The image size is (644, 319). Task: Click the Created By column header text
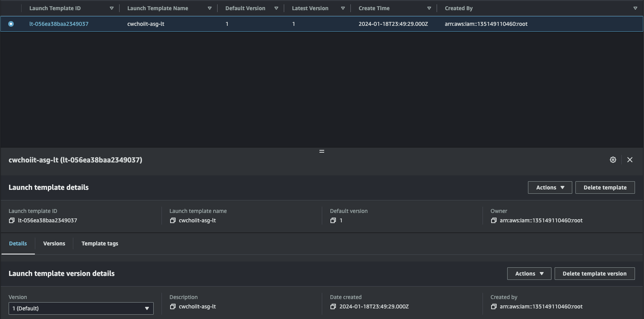459,8
